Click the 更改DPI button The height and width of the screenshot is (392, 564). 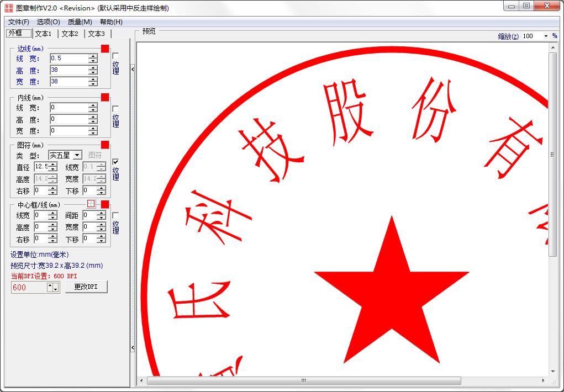(x=86, y=287)
